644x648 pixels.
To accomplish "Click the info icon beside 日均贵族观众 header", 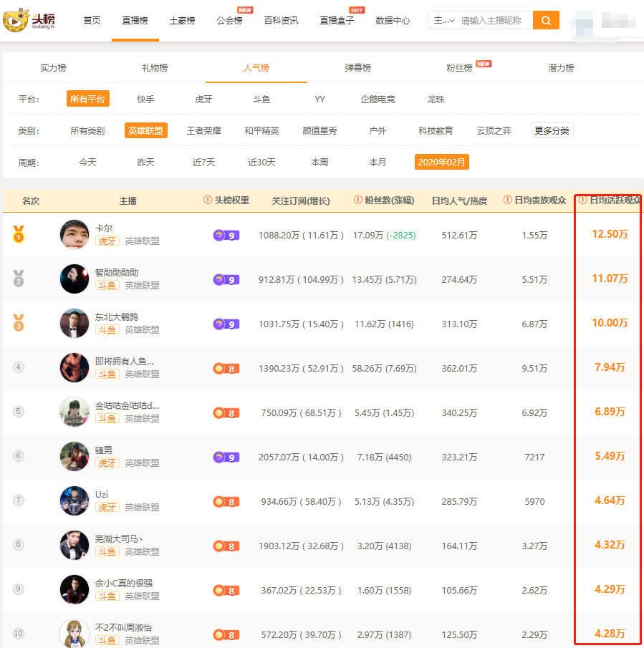I will point(509,201).
